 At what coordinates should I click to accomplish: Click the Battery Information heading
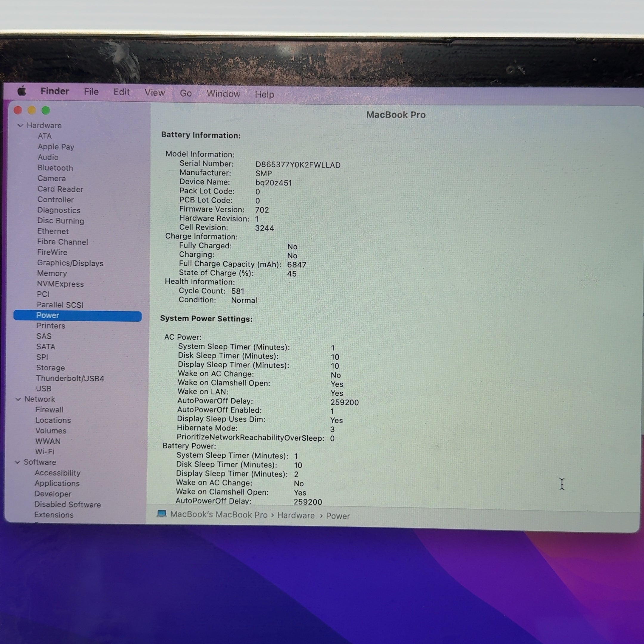point(201,135)
